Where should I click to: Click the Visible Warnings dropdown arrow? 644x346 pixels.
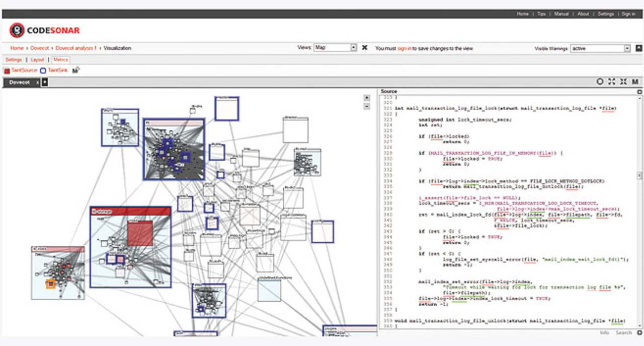click(627, 48)
